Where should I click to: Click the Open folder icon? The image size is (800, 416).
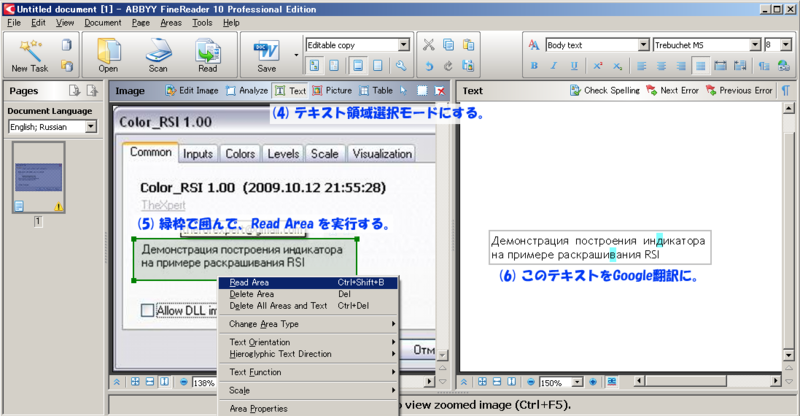point(108,56)
